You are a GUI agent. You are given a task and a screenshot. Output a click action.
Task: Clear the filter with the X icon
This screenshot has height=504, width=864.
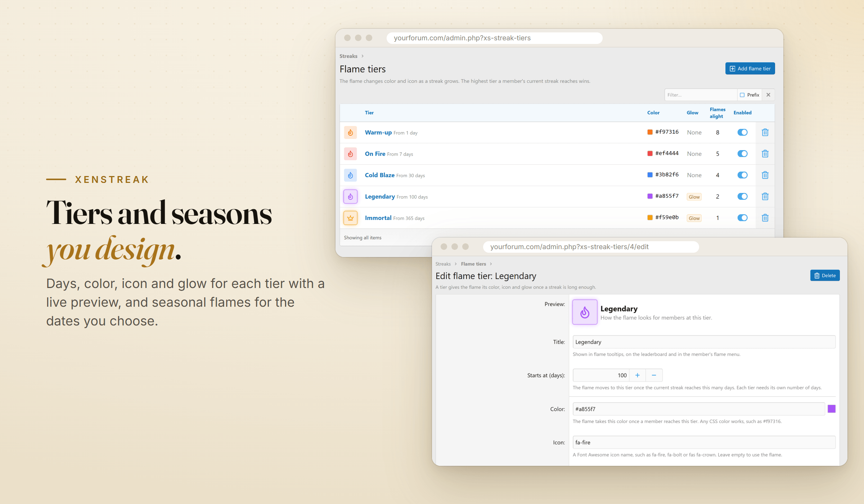pyautogui.click(x=768, y=95)
